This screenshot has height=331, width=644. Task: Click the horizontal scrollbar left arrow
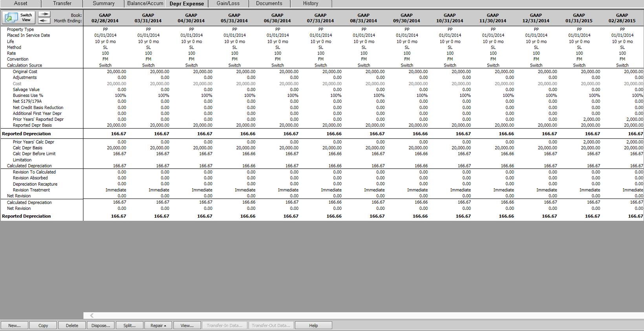tap(91, 315)
